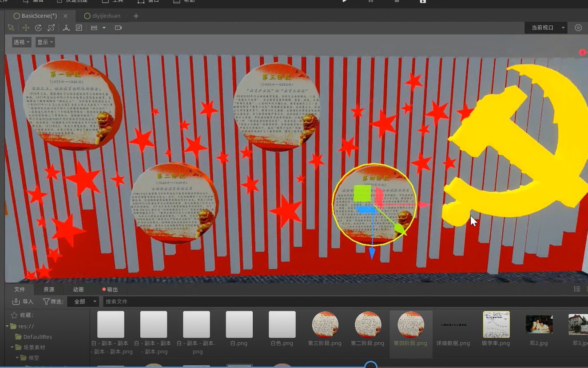Open the 窗口 menu
The image size is (588, 368).
[151, 1]
